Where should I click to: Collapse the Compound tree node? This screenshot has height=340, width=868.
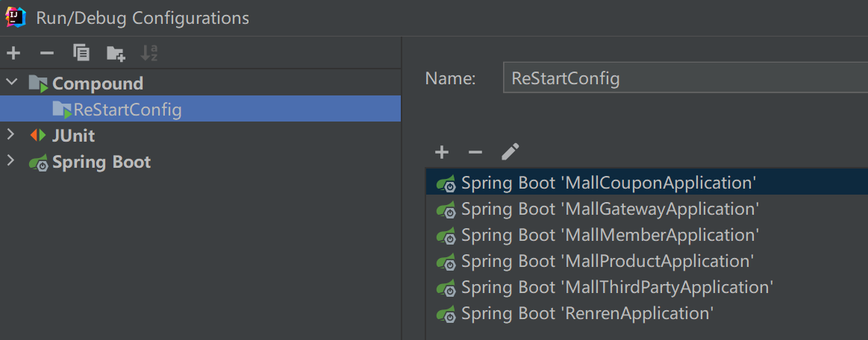tap(11, 83)
